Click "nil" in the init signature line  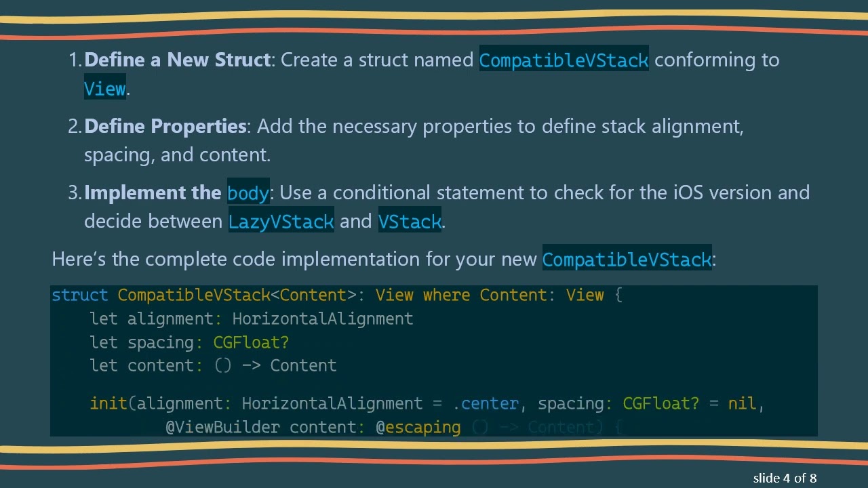tap(742, 403)
